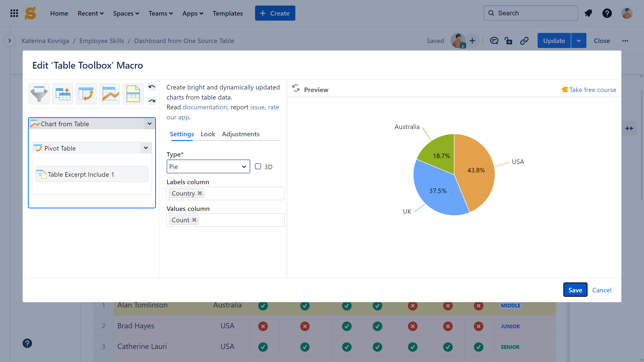Undo the last macro change
644x362 pixels.
click(152, 87)
